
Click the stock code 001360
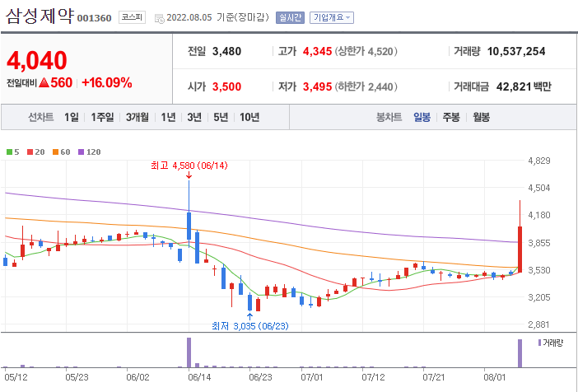click(x=95, y=18)
